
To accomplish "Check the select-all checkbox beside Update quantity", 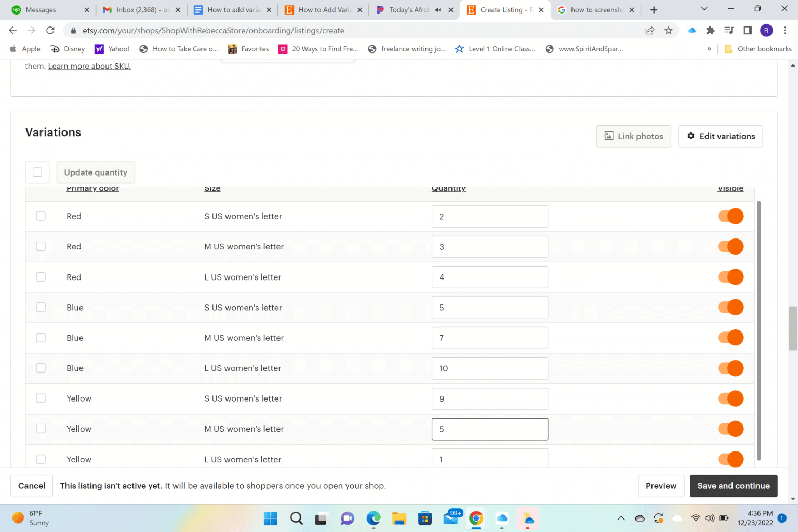I will pos(37,172).
